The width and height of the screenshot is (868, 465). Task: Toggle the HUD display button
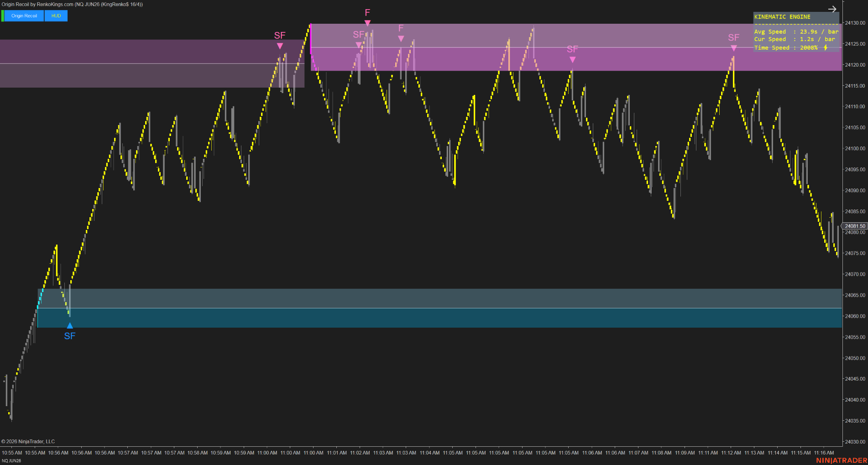click(x=55, y=16)
